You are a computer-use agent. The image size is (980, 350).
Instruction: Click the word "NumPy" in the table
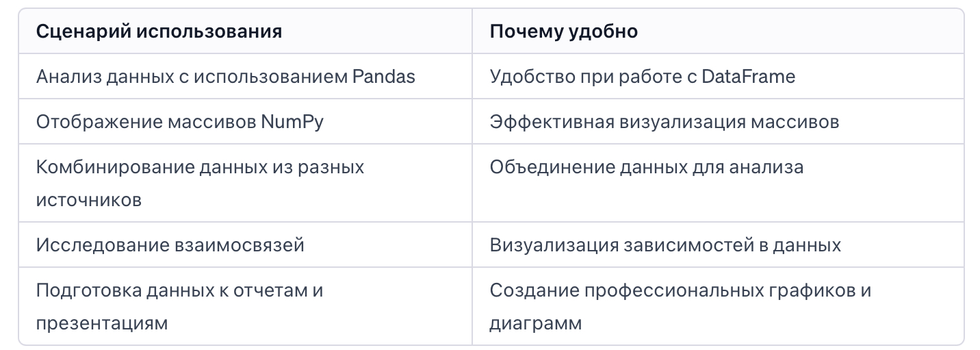click(x=292, y=122)
